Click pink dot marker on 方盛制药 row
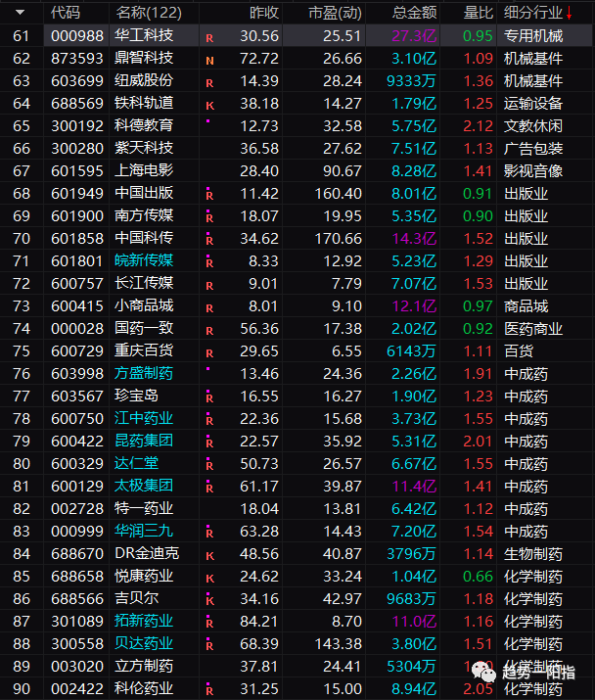The width and height of the screenshot is (595, 700). (208, 369)
